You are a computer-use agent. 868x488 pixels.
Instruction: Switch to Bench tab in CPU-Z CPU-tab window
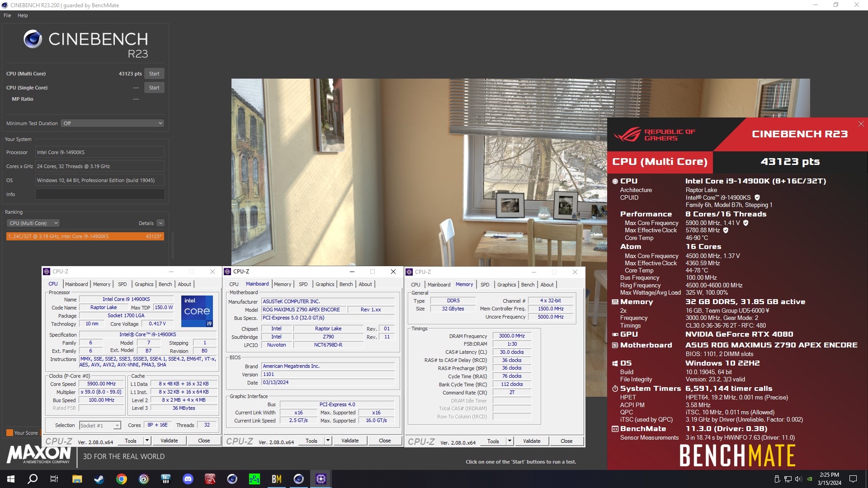pyautogui.click(x=165, y=284)
